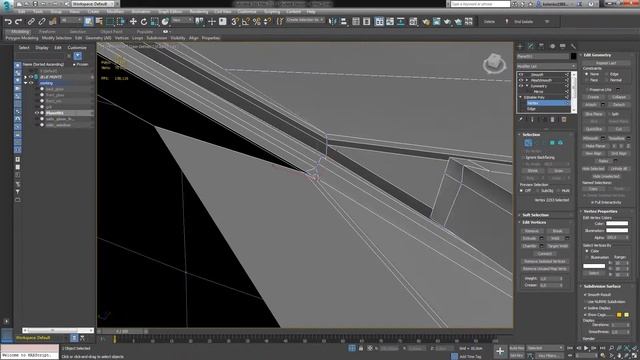Open the Modifier List dropdown
The width and height of the screenshot is (640, 360).
coord(546,66)
